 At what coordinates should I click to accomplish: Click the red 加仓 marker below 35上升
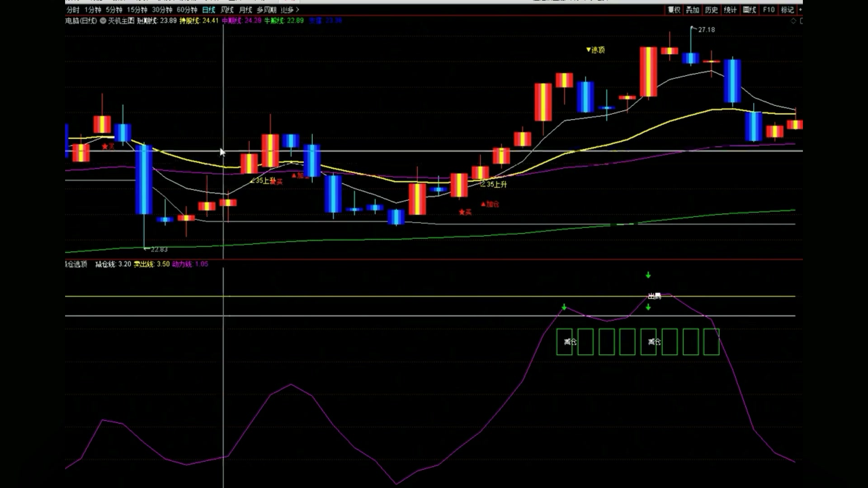click(490, 204)
